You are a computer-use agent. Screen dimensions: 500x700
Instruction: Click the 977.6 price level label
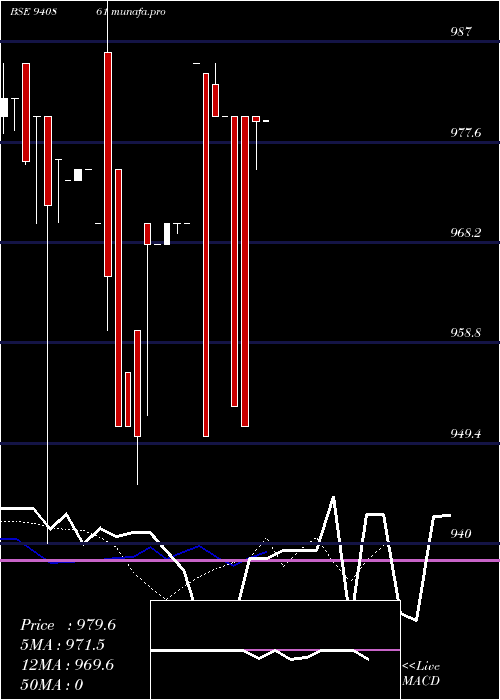coord(466,133)
